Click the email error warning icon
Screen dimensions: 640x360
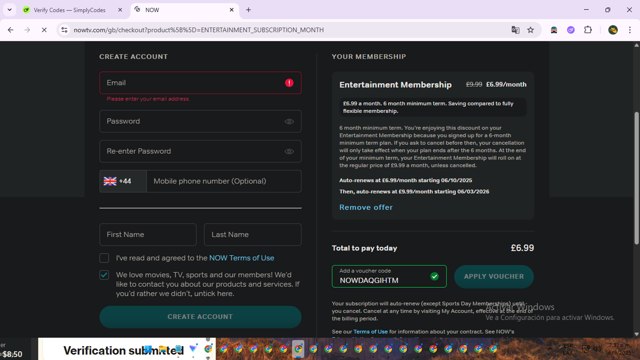tap(289, 83)
